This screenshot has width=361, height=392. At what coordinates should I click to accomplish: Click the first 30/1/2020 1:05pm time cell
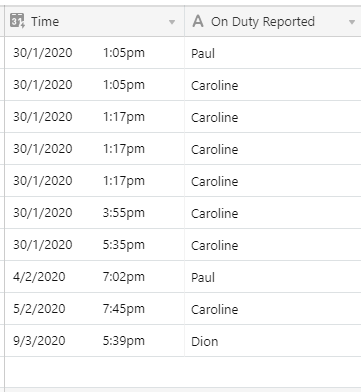(x=94, y=53)
